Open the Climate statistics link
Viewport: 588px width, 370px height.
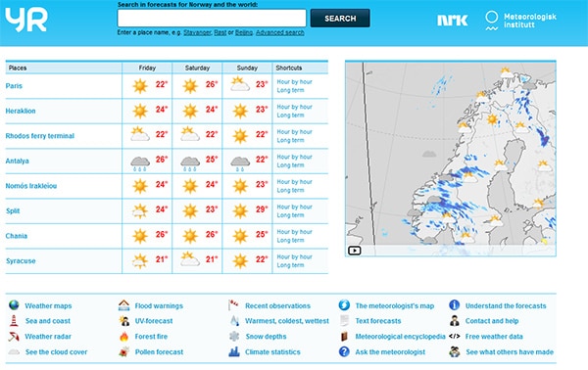(272, 352)
